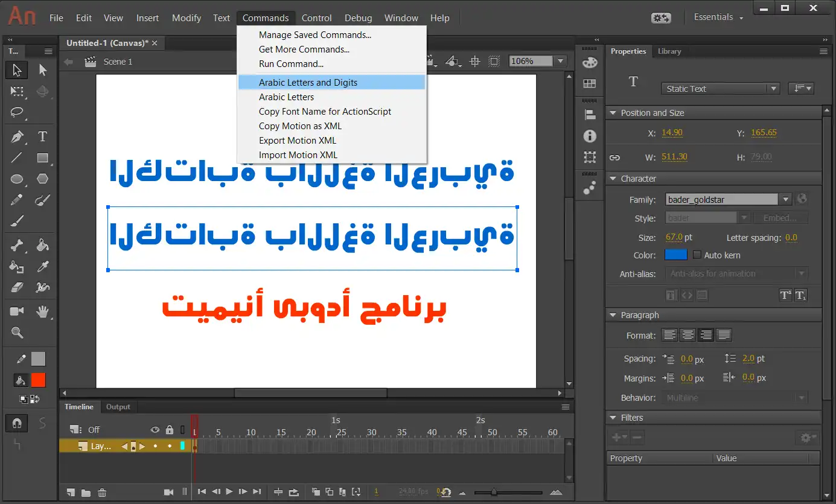Image resolution: width=836 pixels, height=504 pixels.
Task: Go to the first frame
Action: click(202, 492)
